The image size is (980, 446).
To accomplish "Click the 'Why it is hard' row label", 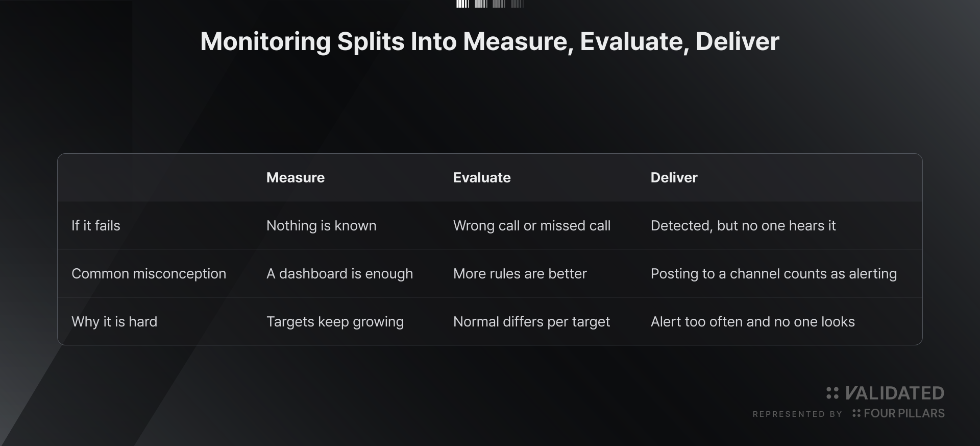I will 114,322.
